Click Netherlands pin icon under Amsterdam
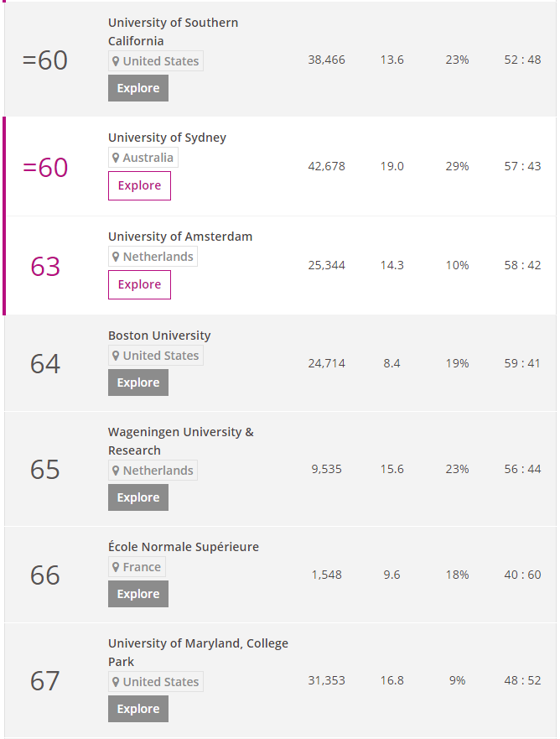The width and height of the screenshot is (560, 739). (x=116, y=257)
